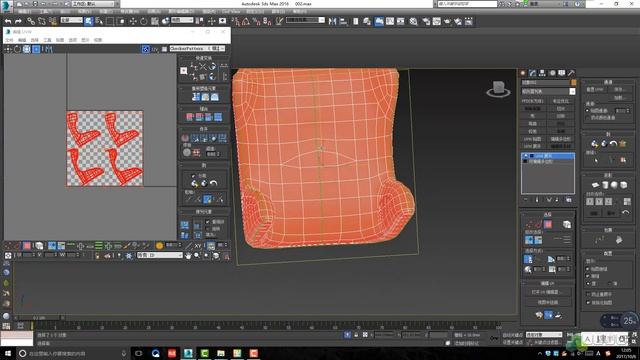Screen dimensions: 640x360
Task: Open the CheckerPattern texture dropdown
Action: coord(197,49)
